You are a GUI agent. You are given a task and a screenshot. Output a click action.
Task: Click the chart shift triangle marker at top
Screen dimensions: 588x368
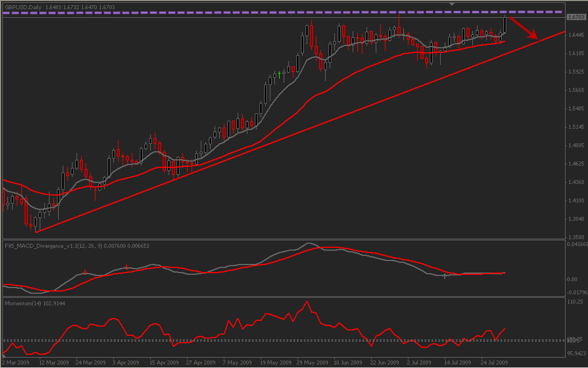pos(452,4)
